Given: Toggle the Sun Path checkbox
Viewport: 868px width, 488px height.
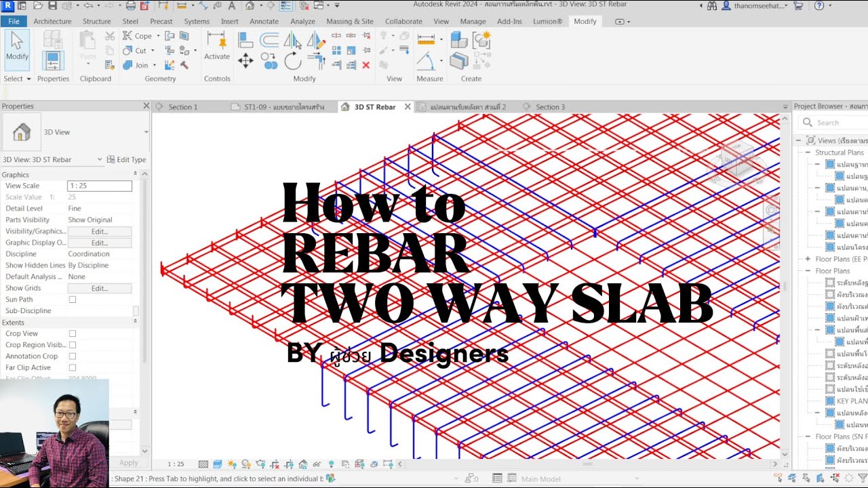Looking at the screenshot, I should point(73,299).
